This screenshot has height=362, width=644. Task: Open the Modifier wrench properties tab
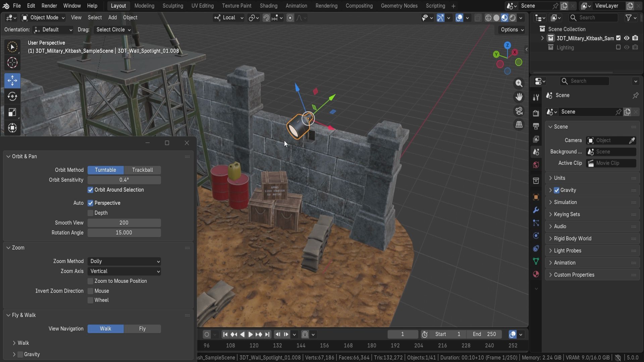pyautogui.click(x=536, y=210)
